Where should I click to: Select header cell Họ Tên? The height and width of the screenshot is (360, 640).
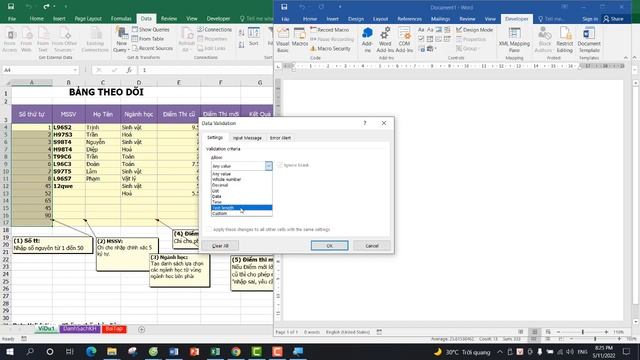click(x=103, y=114)
